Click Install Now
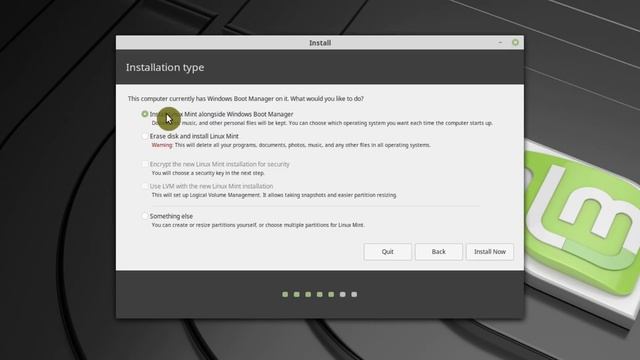640x360 pixels. point(489,251)
